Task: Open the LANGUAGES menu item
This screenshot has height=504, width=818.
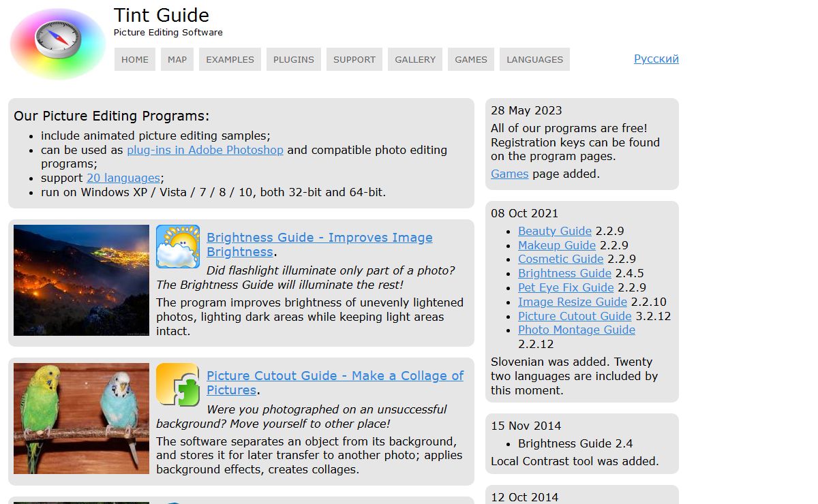Action: (534, 59)
